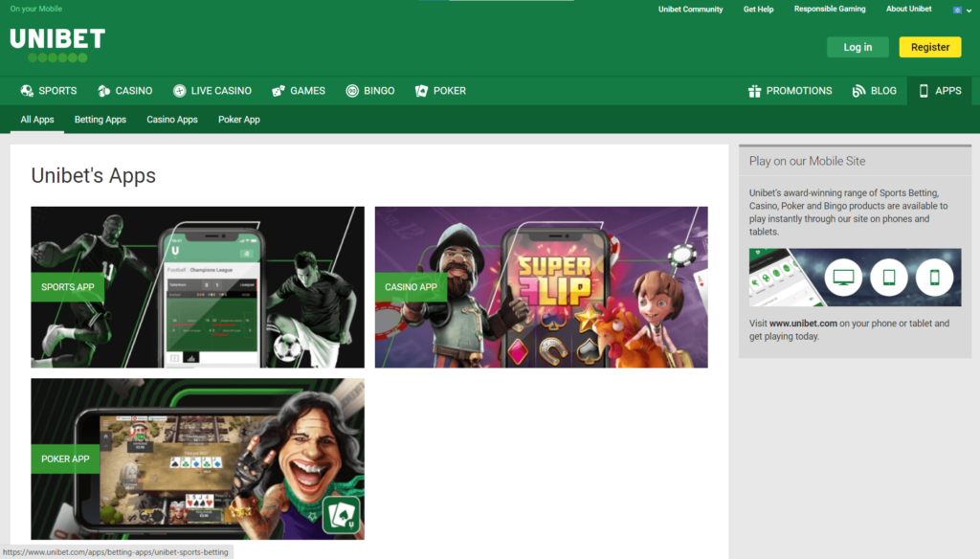The image size is (980, 559).
Task: Click the Live Casino chip icon
Action: point(179,91)
